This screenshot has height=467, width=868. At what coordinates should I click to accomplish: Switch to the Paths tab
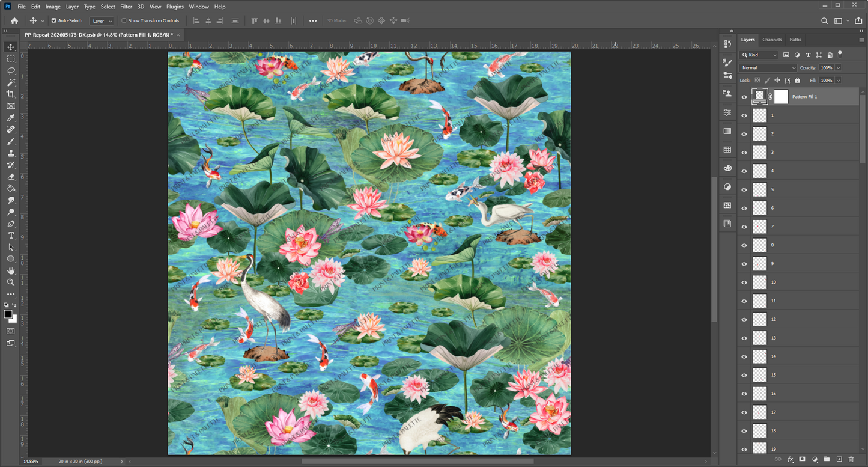pos(795,40)
